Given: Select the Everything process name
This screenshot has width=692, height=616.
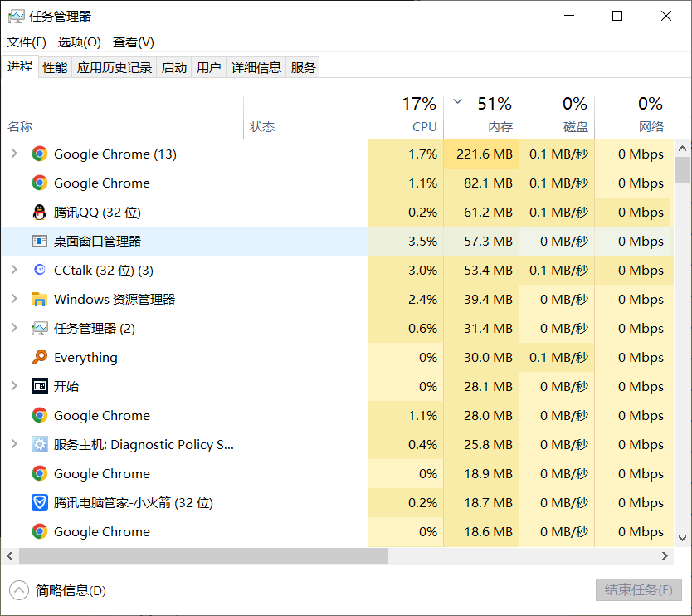Looking at the screenshot, I should pyautogui.click(x=85, y=357).
